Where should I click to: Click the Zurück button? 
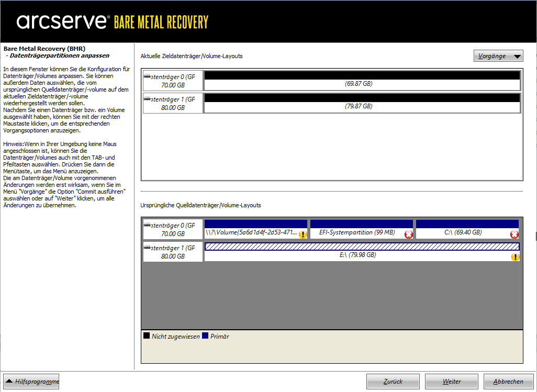pos(393,382)
